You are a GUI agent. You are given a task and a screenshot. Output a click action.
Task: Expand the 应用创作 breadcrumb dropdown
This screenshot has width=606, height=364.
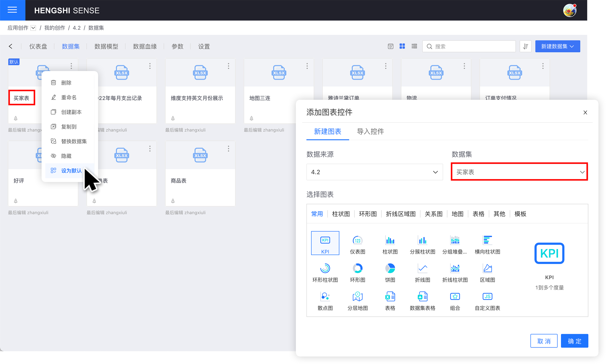tap(33, 28)
